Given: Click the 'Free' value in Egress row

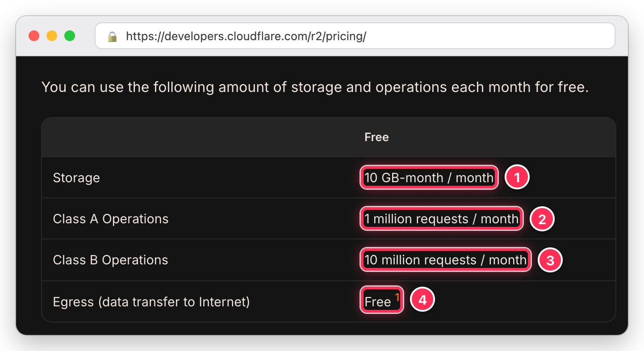Looking at the screenshot, I should coord(378,302).
